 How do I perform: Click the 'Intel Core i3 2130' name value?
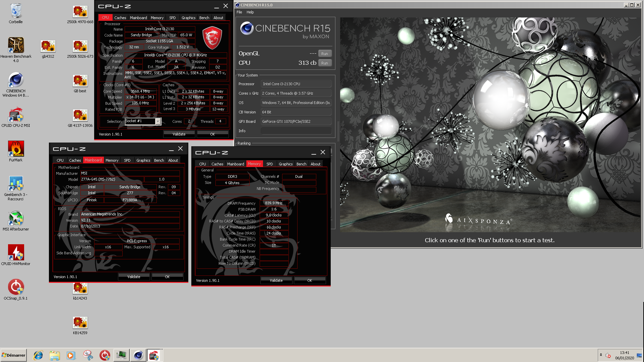[x=159, y=29]
